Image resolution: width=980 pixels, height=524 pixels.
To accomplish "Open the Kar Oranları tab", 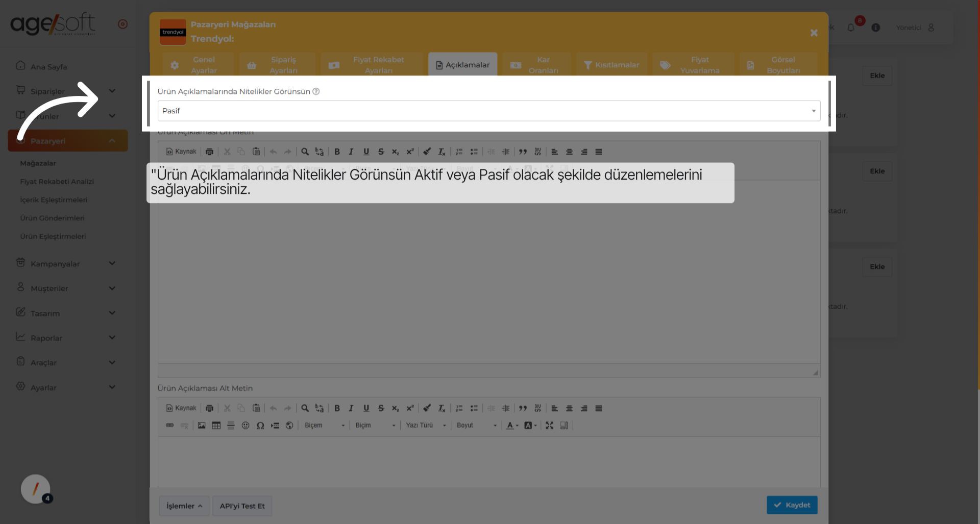I will point(537,65).
